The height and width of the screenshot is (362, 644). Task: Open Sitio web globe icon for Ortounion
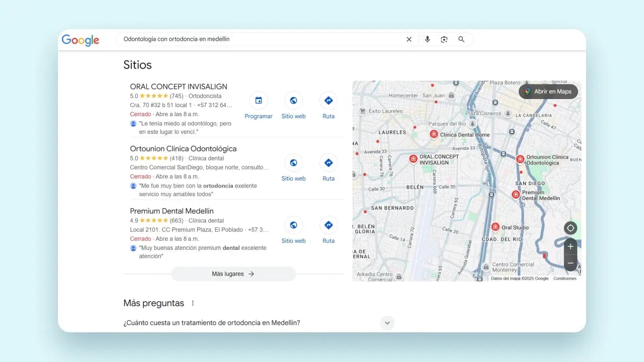pyautogui.click(x=293, y=163)
